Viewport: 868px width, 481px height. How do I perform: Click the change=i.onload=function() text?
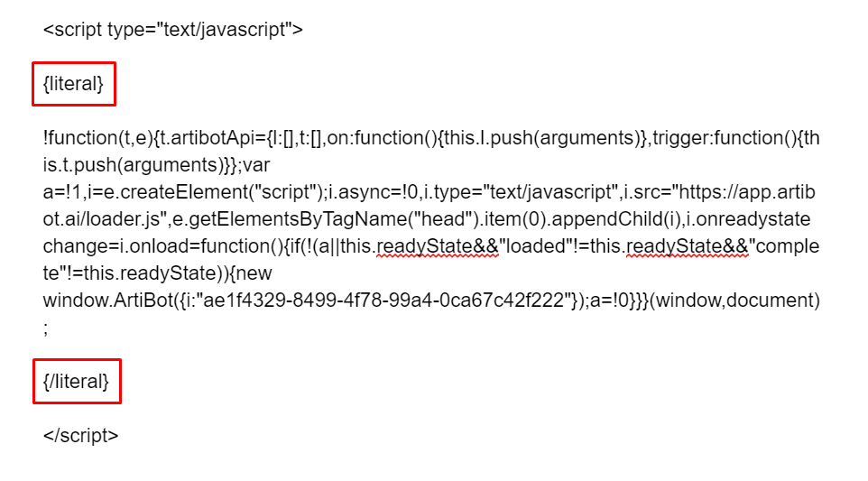tap(163, 246)
